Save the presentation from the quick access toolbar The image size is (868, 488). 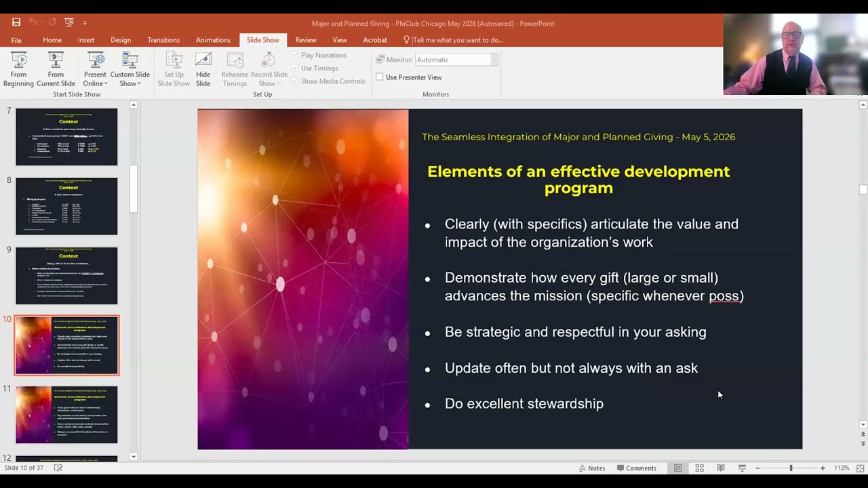(x=16, y=22)
